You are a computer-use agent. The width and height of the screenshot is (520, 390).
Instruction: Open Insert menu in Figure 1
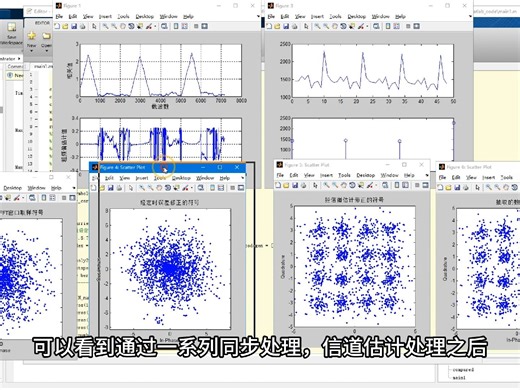click(x=105, y=16)
